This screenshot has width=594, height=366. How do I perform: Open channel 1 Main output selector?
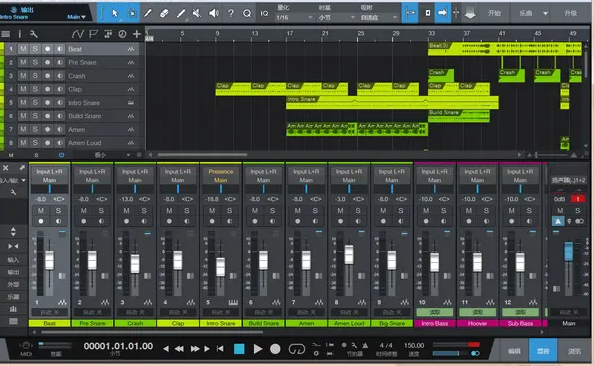pyautogui.click(x=49, y=180)
